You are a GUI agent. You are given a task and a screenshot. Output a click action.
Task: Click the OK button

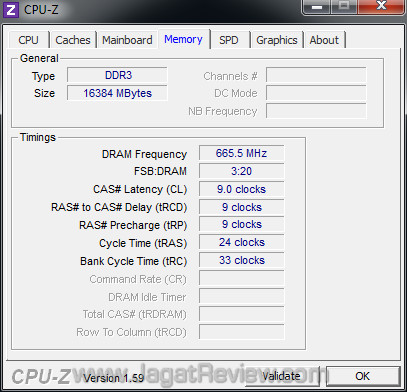tap(363, 376)
